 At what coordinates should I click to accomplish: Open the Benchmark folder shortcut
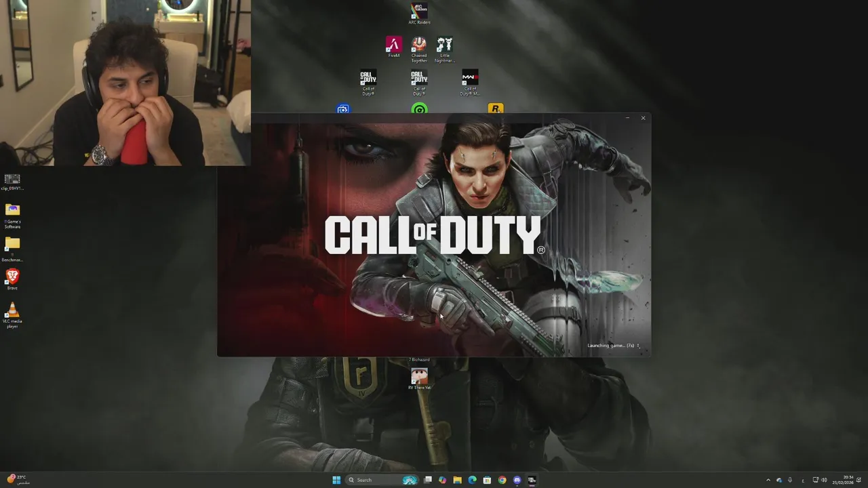[12, 249]
